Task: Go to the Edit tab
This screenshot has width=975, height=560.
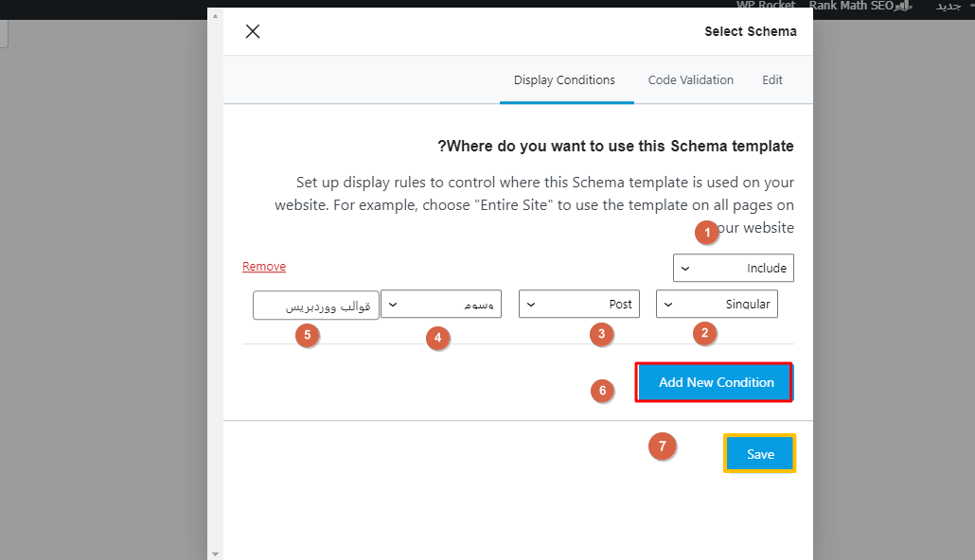Action: (772, 80)
